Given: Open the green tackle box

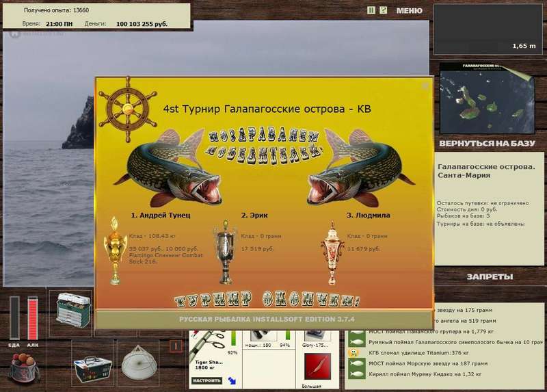Looking at the screenshot, I should [x=73, y=311].
